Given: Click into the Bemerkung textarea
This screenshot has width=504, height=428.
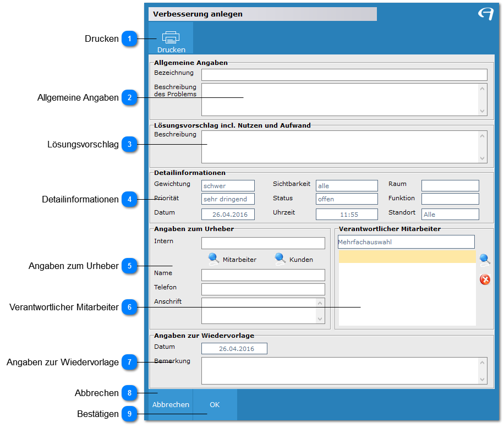Looking at the screenshot, I should tap(344, 371).
